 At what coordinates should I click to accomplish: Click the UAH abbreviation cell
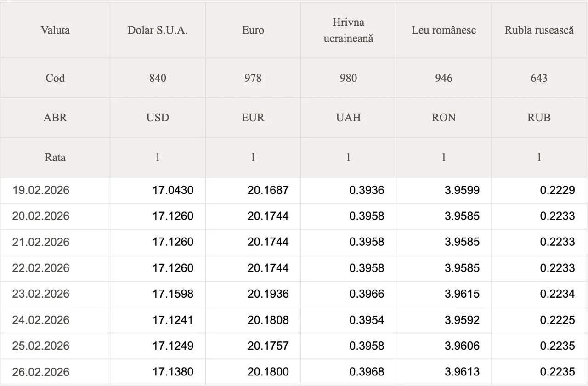(x=348, y=118)
